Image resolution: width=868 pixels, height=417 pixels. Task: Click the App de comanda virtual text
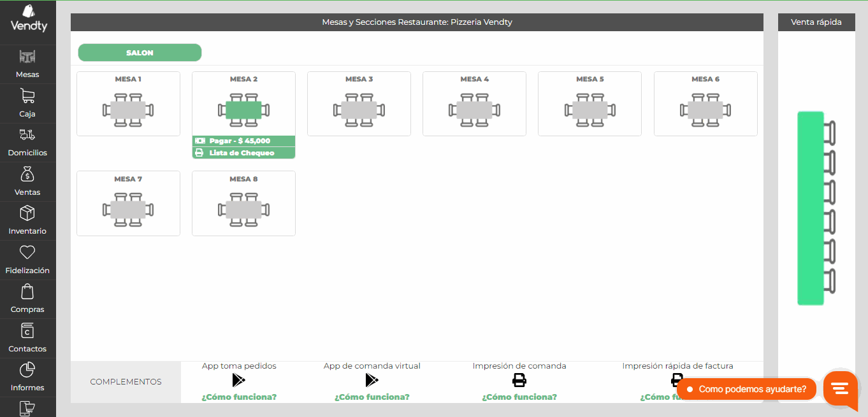(372, 366)
